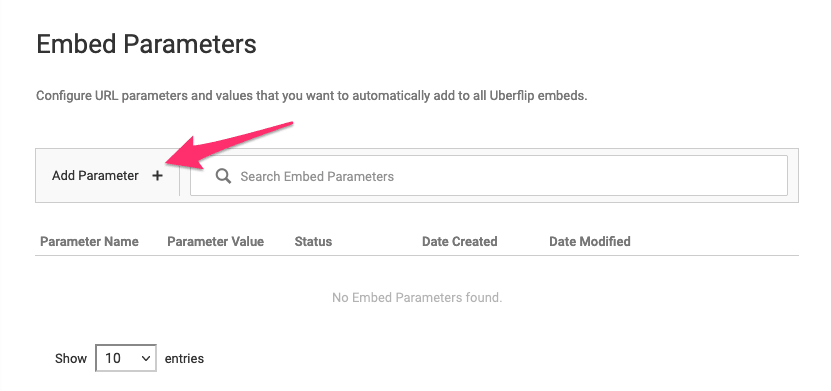The width and height of the screenshot is (831, 391).
Task: Sort by Parameter Name column header
Action: pyautogui.click(x=89, y=242)
